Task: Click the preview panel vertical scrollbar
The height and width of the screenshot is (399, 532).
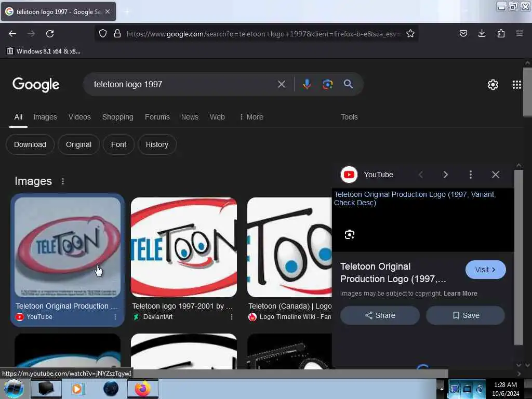Action: click(x=518, y=257)
